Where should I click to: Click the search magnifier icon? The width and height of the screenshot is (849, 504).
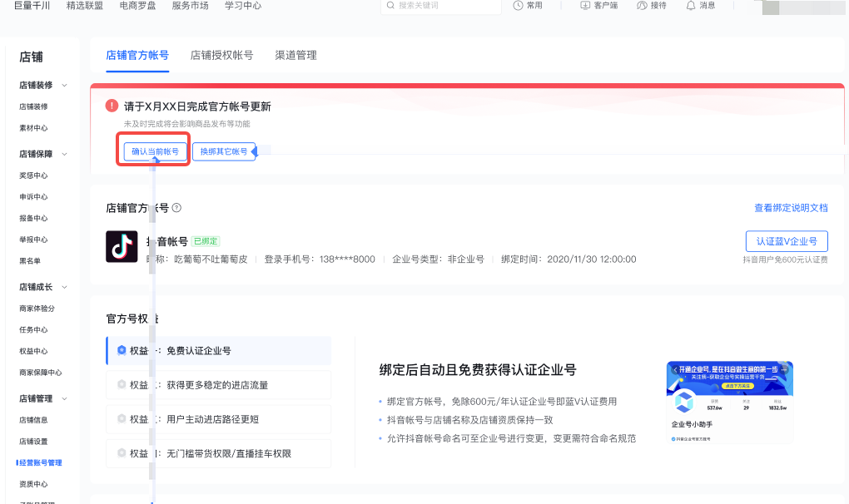pos(390,6)
